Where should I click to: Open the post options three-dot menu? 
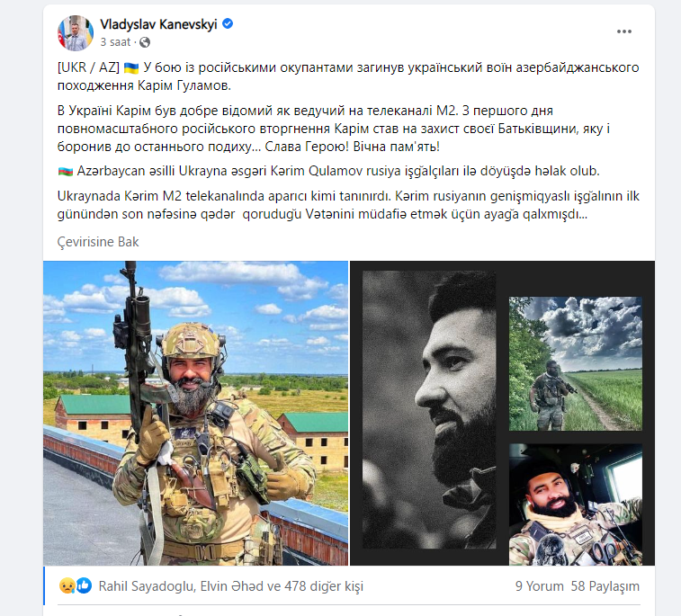623,31
